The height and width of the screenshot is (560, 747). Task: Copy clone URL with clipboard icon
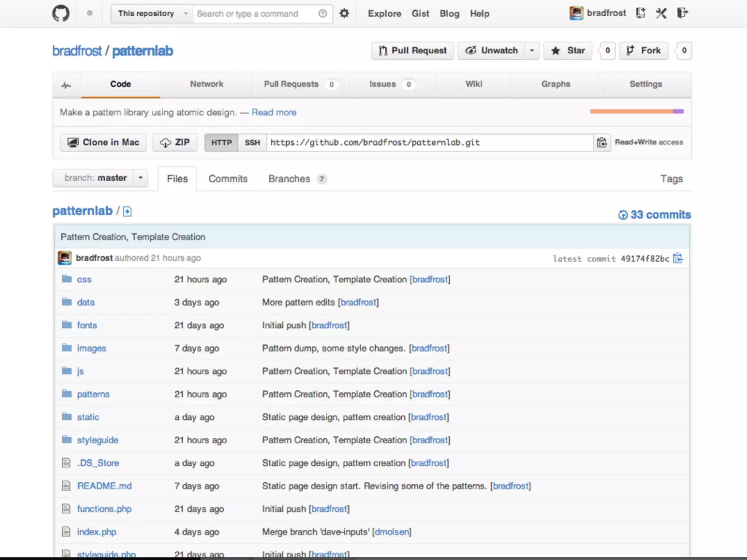tap(601, 143)
